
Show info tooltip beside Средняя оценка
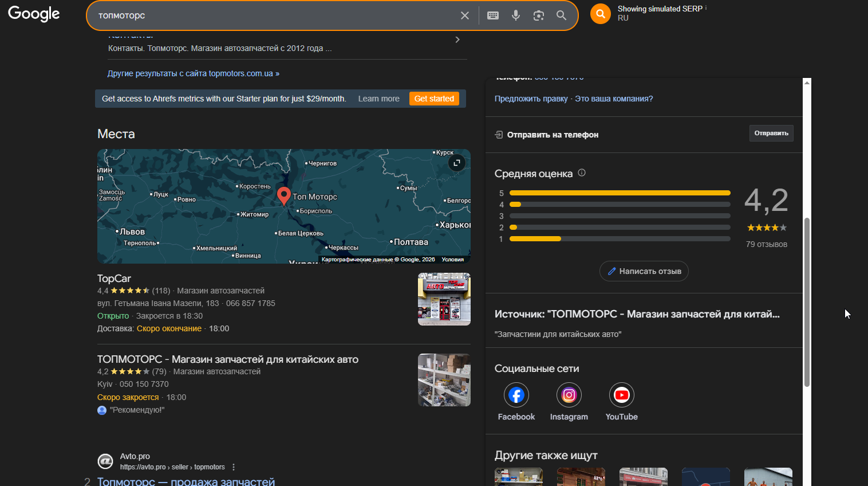pyautogui.click(x=582, y=173)
